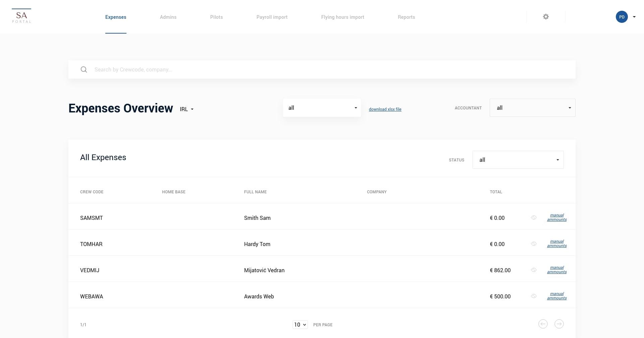Select crew code VEDMIJ
The height and width of the screenshot is (338, 644).
(x=90, y=270)
